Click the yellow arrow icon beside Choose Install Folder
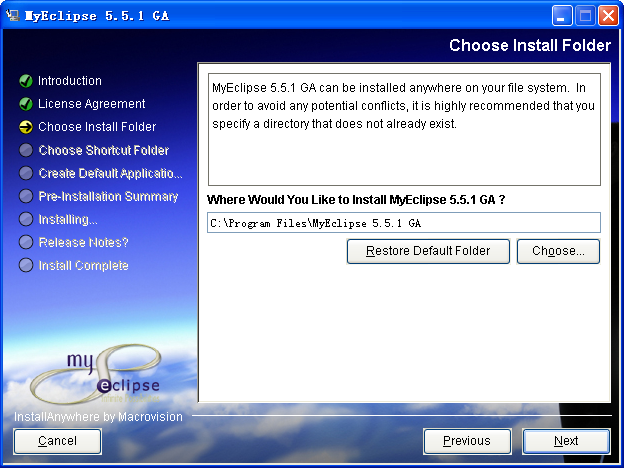The width and height of the screenshot is (624, 468). [26, 127]
